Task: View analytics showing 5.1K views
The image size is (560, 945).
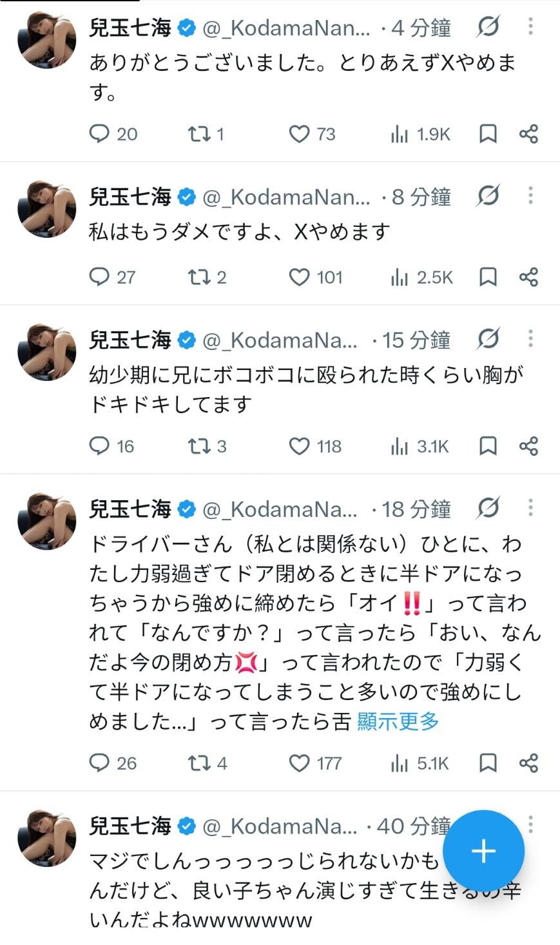Action: pyautogui.click(x=420, y=763)
